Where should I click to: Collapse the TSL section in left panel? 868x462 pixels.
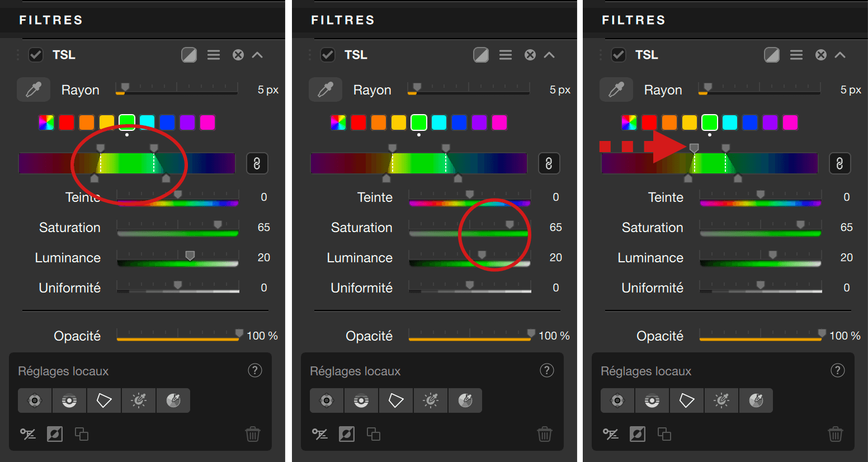coord(257,55)
